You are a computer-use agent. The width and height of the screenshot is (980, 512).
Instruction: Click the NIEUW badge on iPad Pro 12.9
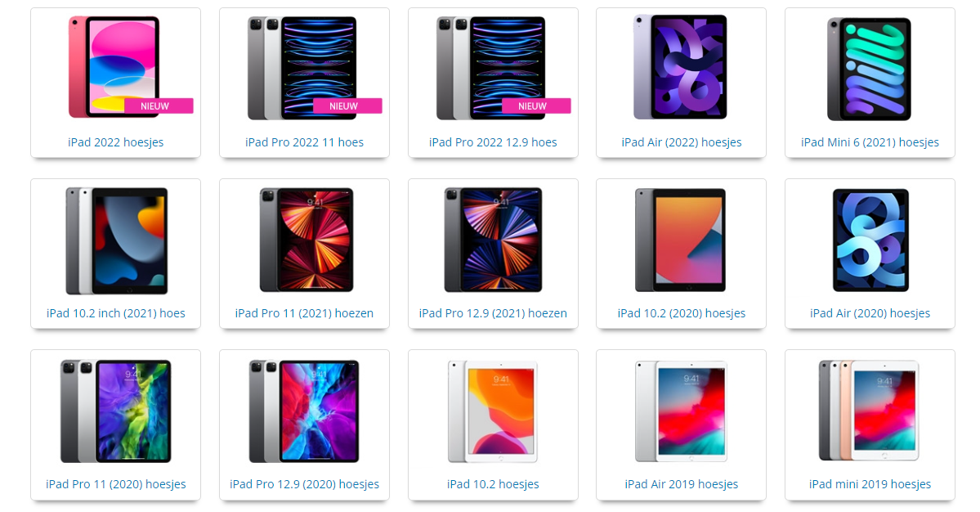click(x=535, y=106)
